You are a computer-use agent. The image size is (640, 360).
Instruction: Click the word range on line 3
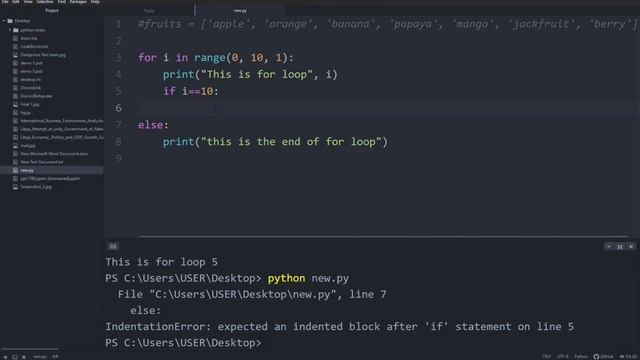209,58
